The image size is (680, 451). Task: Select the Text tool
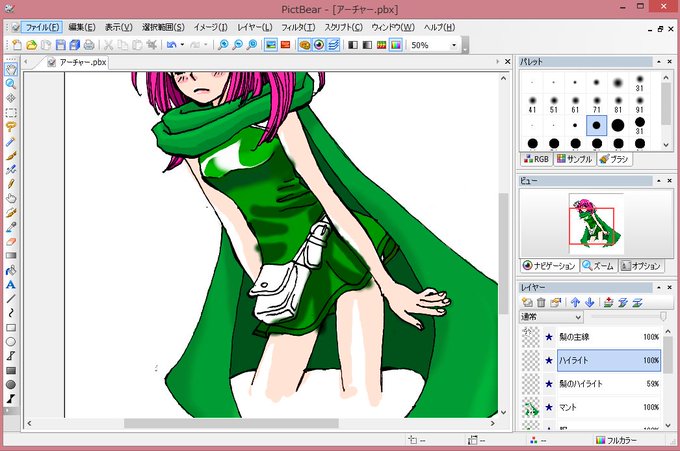[11, 284]
